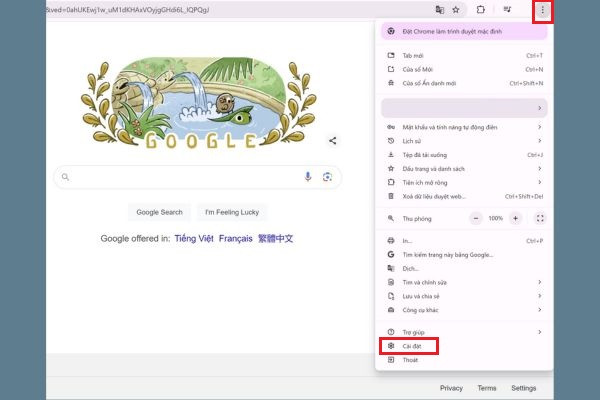Enter full screen mode beside zoom controls
Image resolution: width=600 pixels, height=400 pixels.
pos(540,219)
